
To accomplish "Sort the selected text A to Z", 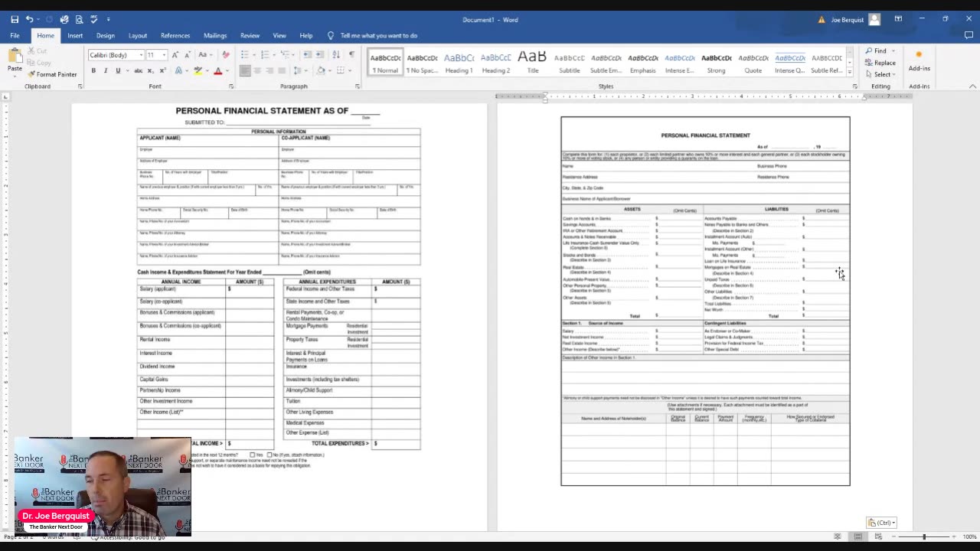I will click(336, 55).
